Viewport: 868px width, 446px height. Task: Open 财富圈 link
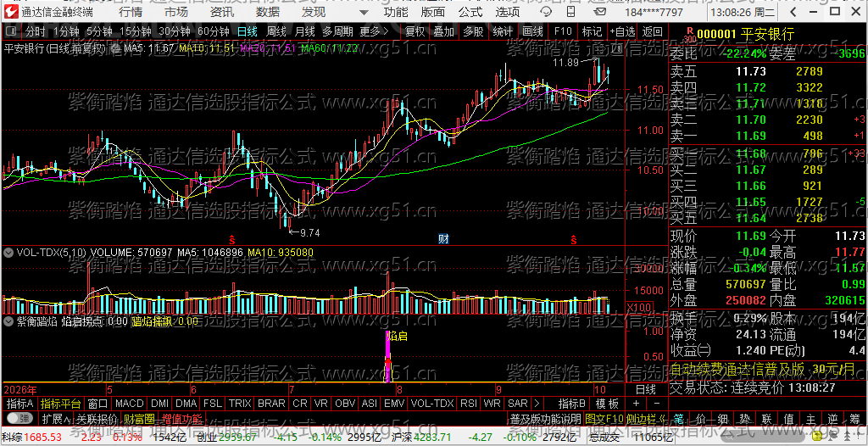(139, 418)
